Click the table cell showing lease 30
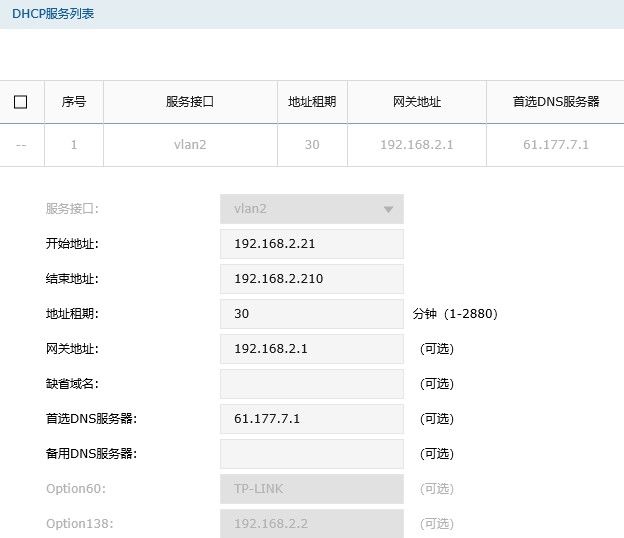Screen dimensions: 624x538 click(312, 145)
